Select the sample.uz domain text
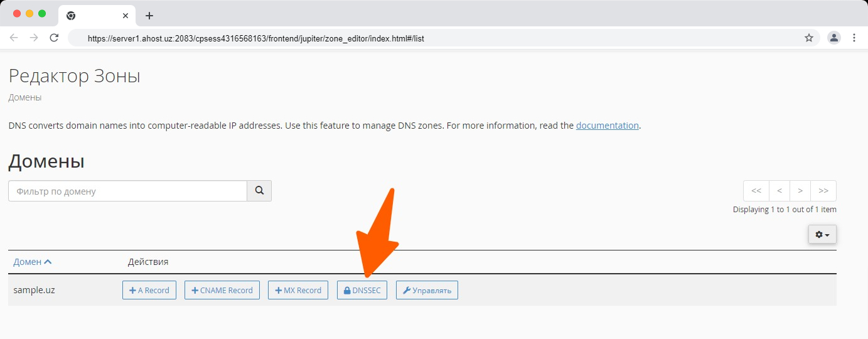This screenshot has width=868, height=339. 34,290
